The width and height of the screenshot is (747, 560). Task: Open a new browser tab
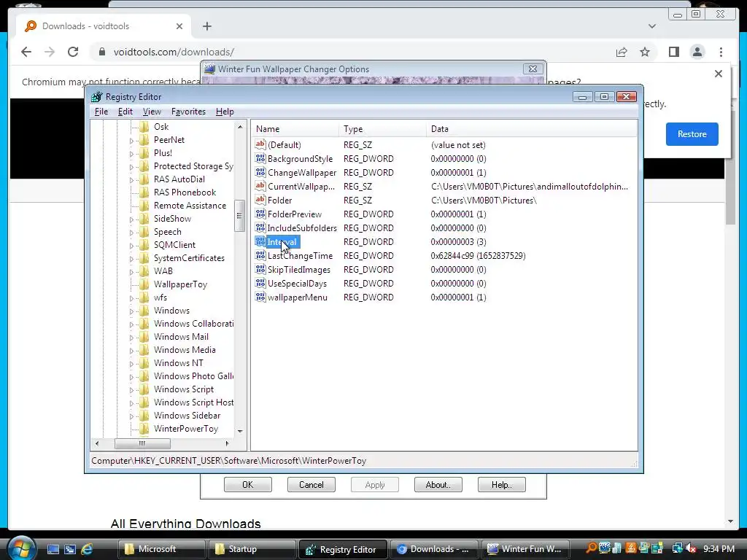point(206,26)
